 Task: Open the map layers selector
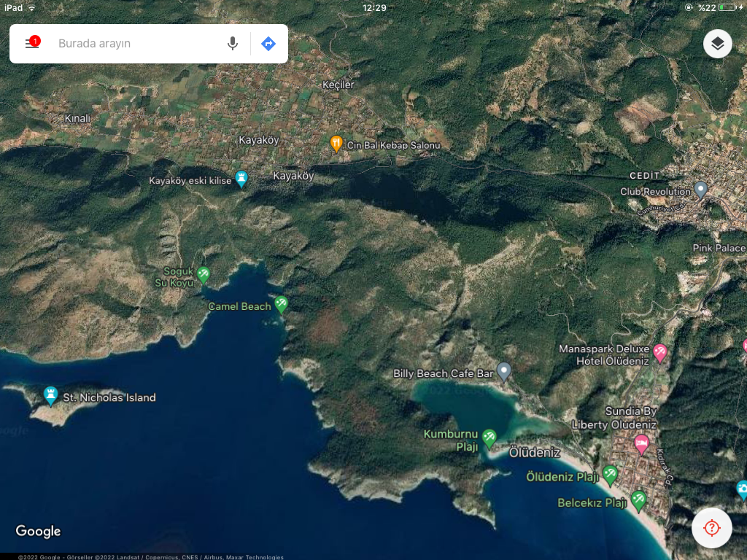(717, 43)
